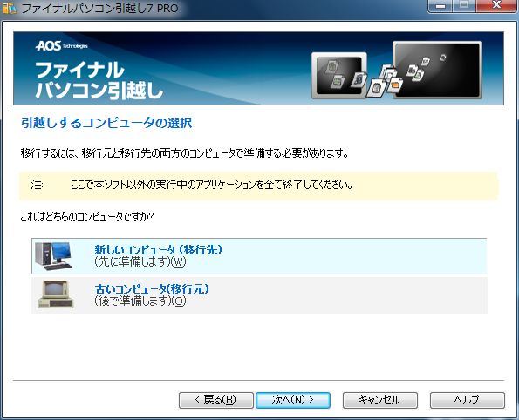Click the ファイナルパソコン引越し banner title
519x420 pixels.
click(99, 80)
